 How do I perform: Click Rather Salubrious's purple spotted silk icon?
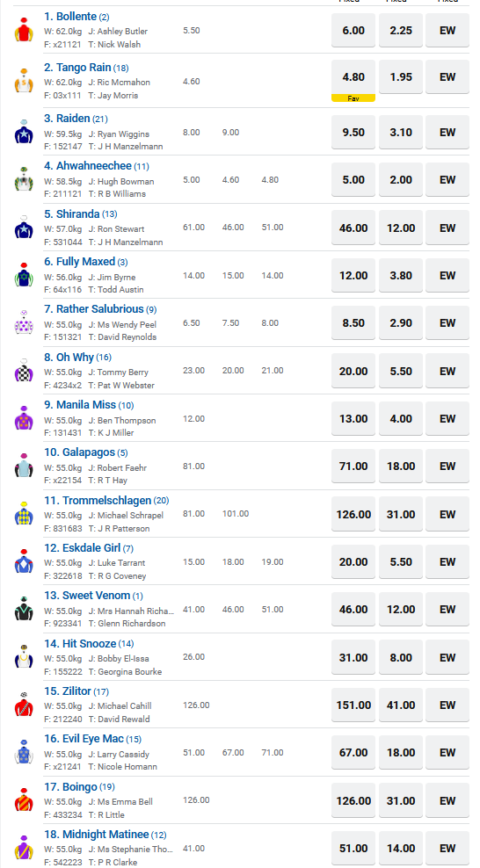pos(24,322)
